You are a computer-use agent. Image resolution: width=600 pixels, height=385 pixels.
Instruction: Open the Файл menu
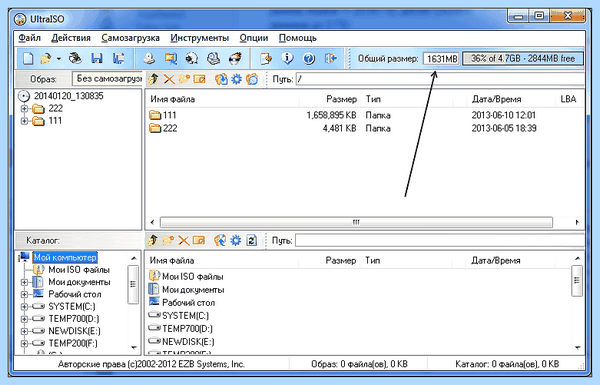(x=29, y=38)
